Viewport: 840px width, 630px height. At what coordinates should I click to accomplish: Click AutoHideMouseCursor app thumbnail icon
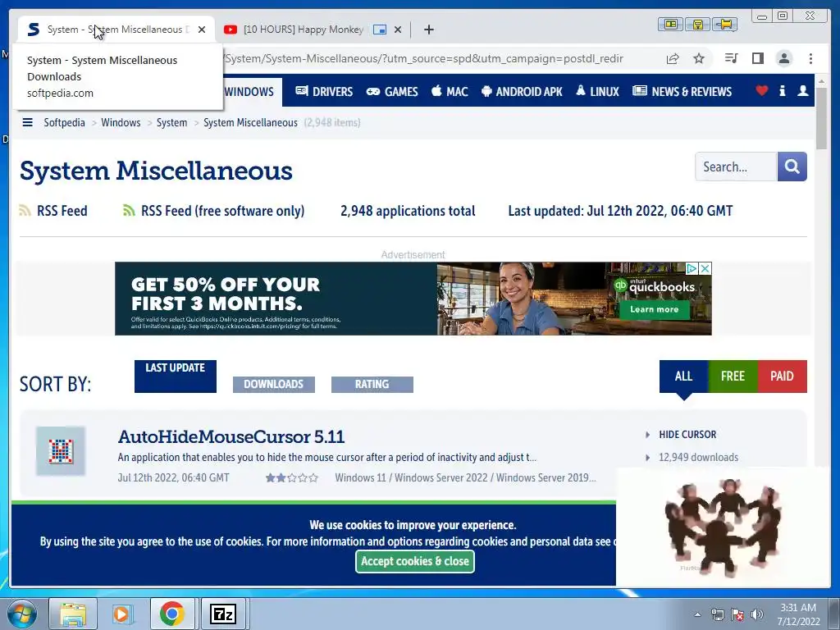61,451
